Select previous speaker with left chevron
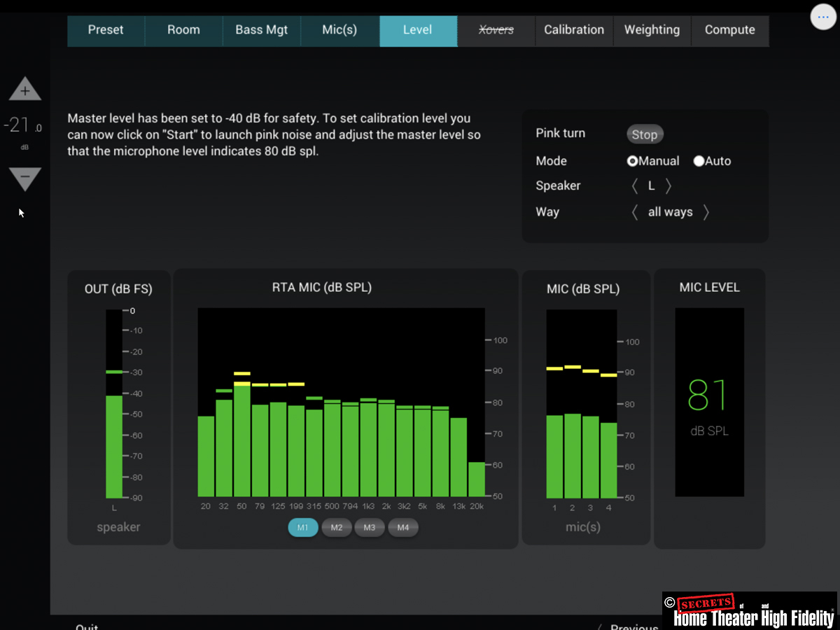The height and width of the screenshot is (630, 840). click(x=635, y=186)
